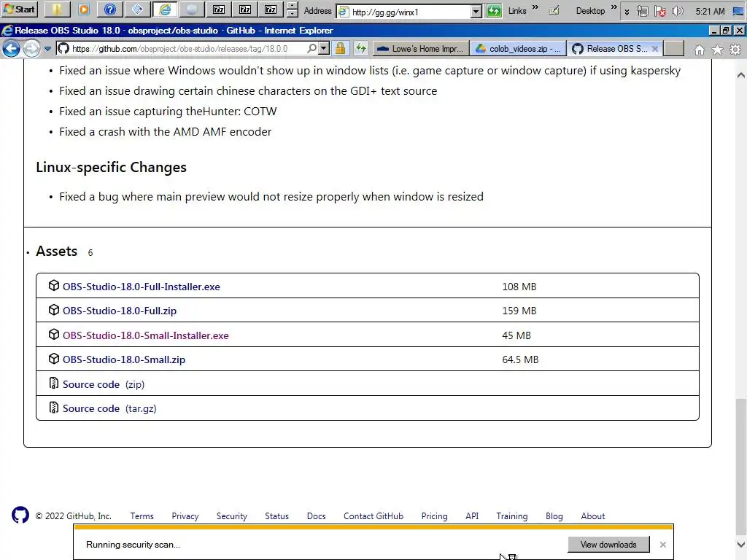Open the first 7z taskbar button

(219, 9)
